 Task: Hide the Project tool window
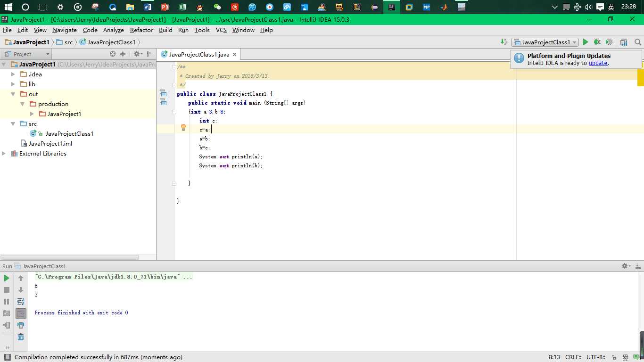point(150,54)
